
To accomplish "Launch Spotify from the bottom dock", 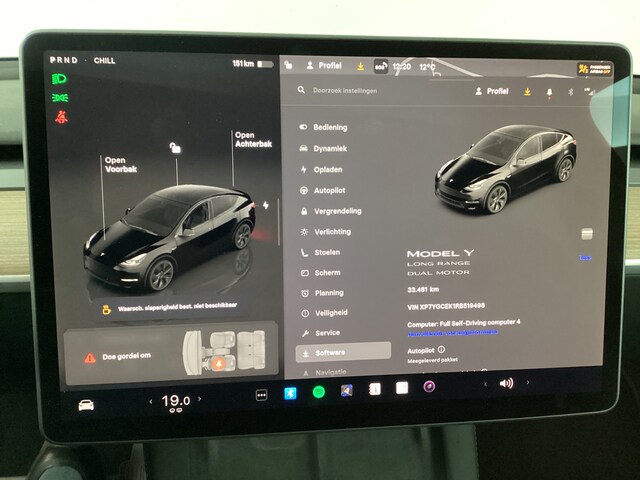I will tap(318, 393).
